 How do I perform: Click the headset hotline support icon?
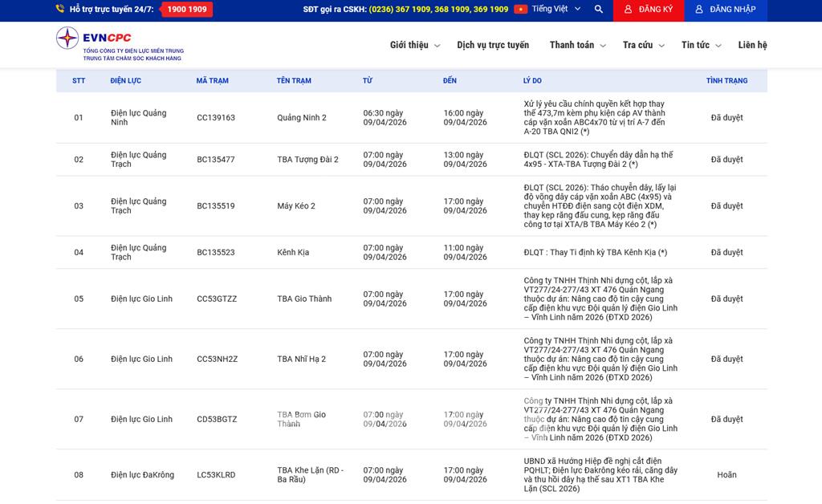[60, 10]
